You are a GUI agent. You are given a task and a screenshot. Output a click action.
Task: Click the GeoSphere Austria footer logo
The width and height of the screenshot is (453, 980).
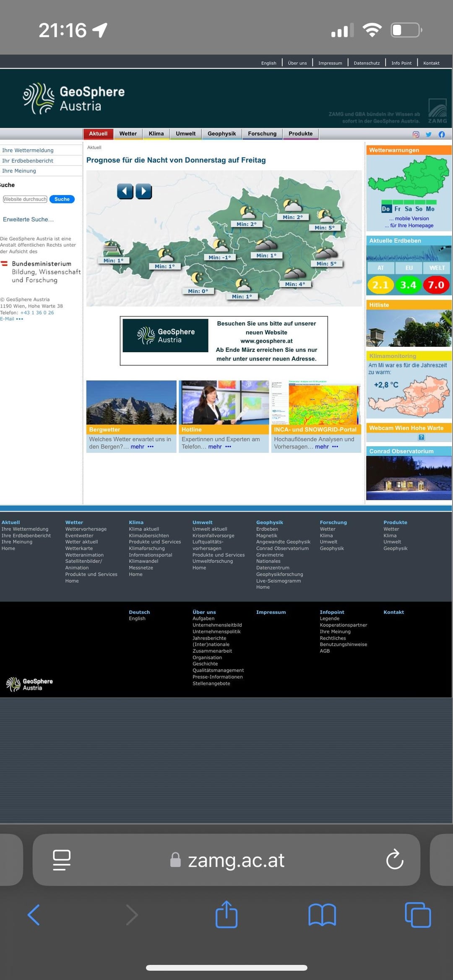pos(29,684)
